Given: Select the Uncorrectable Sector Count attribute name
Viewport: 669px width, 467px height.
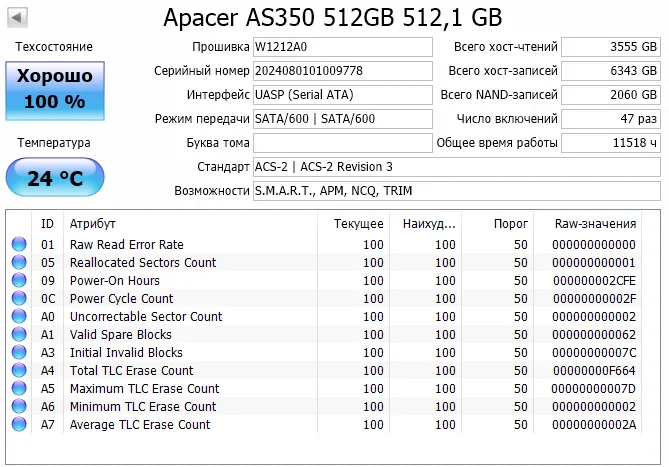Looking at the screenshot, I should 146,316.
